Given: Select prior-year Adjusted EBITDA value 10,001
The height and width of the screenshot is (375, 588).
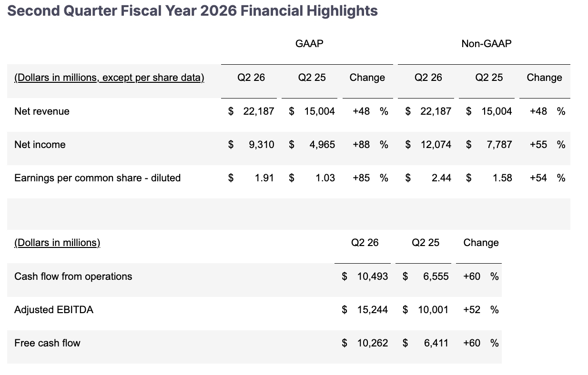Looking at the screenshot, I should click(433, 310).
